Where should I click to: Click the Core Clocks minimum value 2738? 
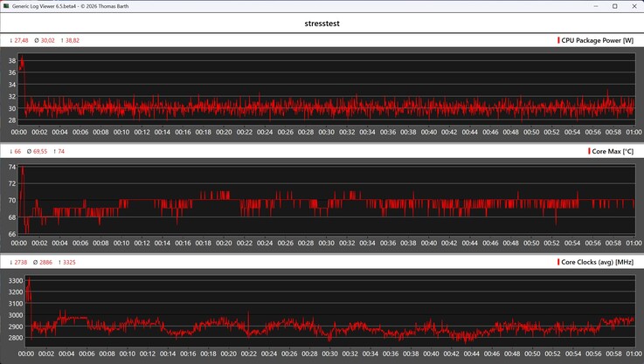point(21,262)
